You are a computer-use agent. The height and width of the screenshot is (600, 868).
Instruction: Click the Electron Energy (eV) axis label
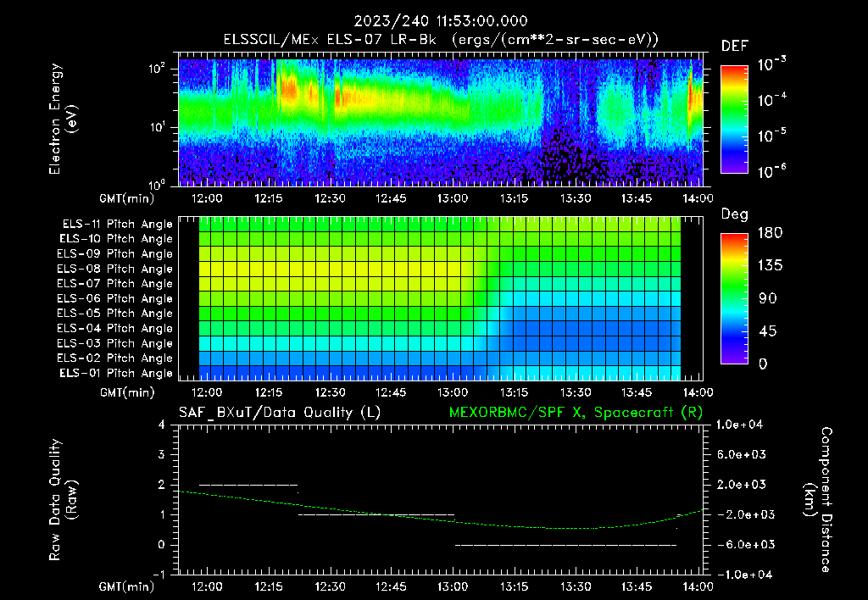click(x=63, y=119)
